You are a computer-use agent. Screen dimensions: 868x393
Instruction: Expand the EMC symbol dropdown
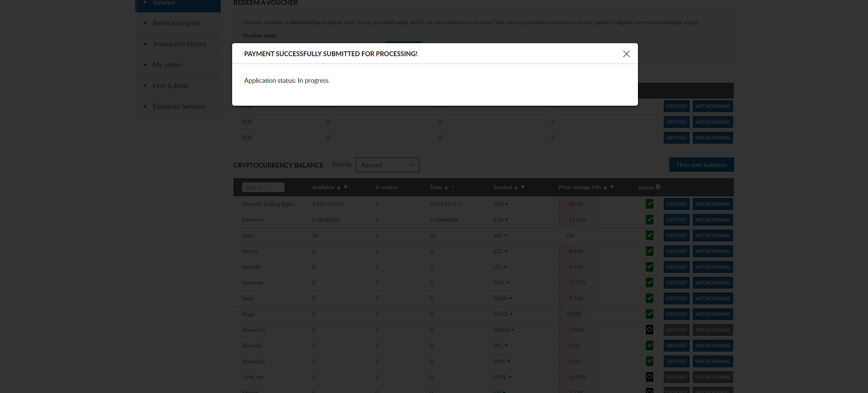point(501,283)
